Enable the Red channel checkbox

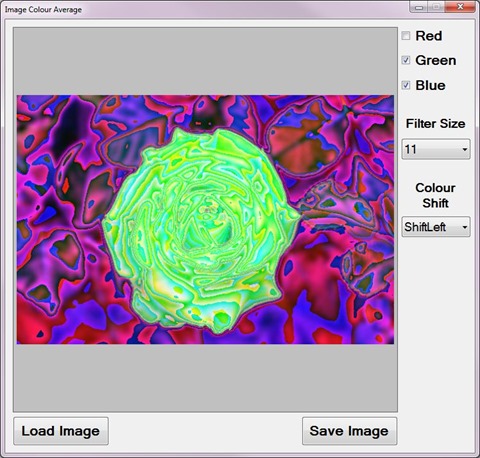click(406, 36)
